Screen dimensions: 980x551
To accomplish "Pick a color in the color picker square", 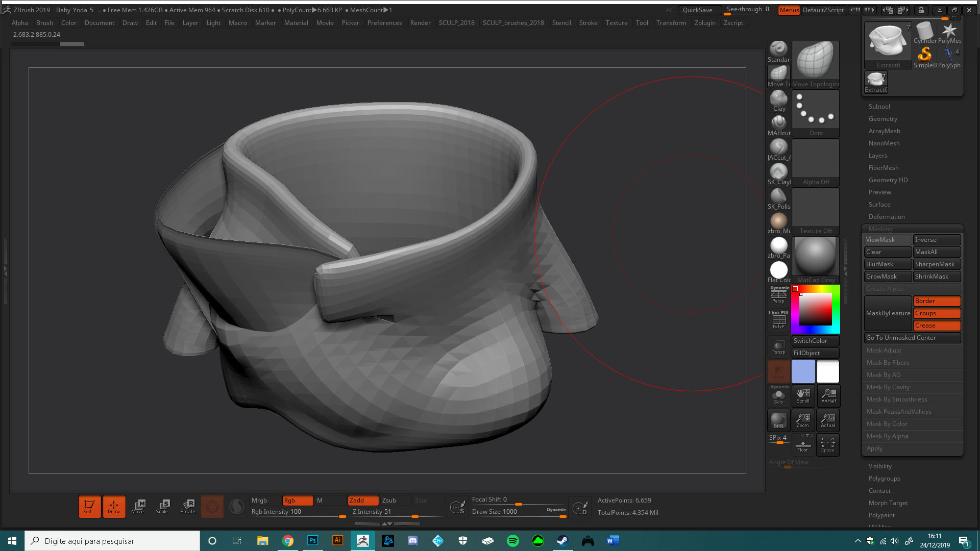I will pyautogui.click(x=816, y=309).
